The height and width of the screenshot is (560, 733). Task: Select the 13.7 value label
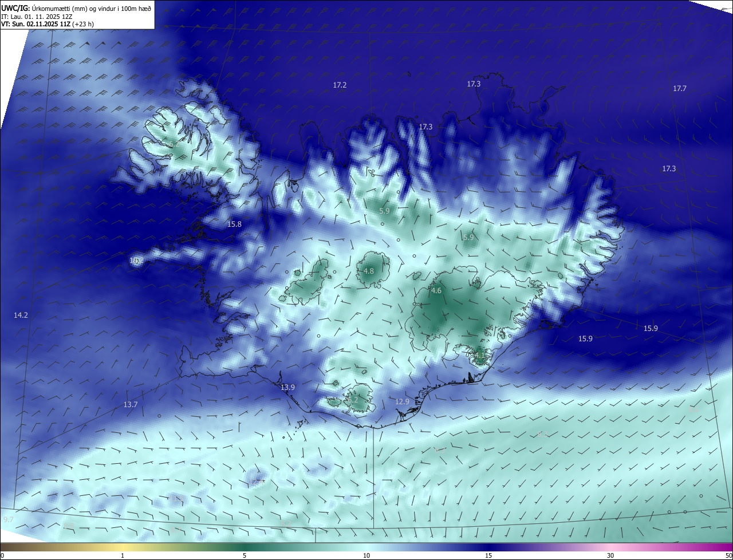point(131,405)
